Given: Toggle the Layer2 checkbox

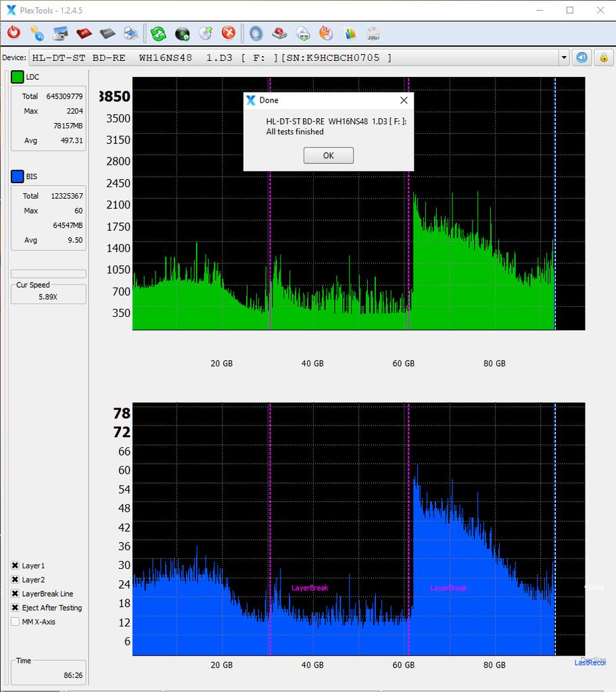Looking at the screenshot, I should pos(15,579).
